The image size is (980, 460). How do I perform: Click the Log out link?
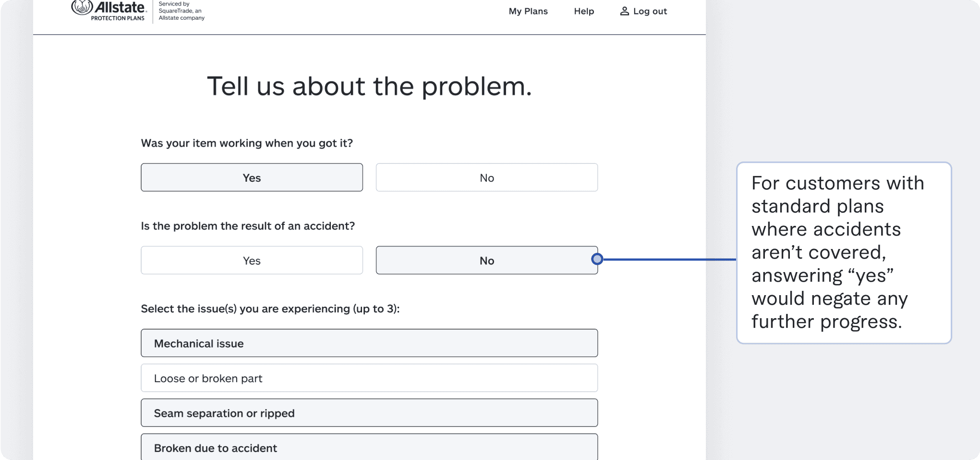[x=650, y=11]
